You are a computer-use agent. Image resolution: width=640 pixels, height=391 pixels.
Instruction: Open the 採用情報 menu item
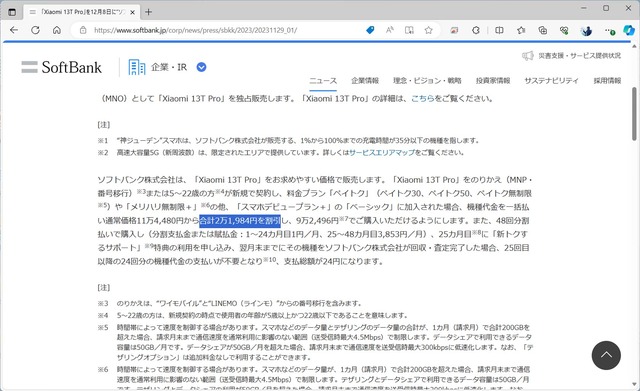pos(607,80)
